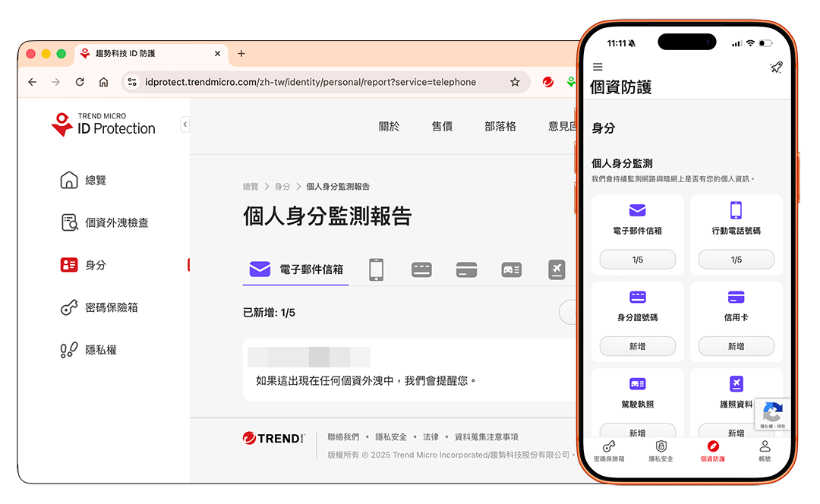
Task: Open the 售價 navigation item
Action: point(442,126)
